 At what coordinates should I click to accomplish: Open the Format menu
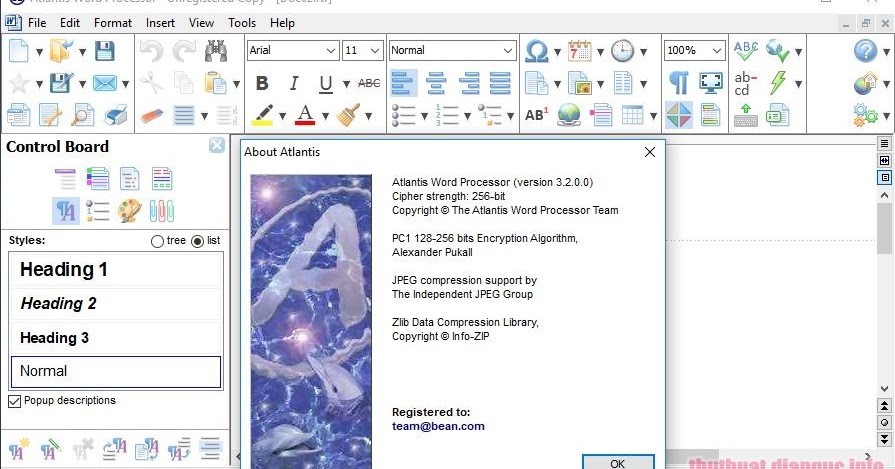pyautogui.click(x=112, y=23)
